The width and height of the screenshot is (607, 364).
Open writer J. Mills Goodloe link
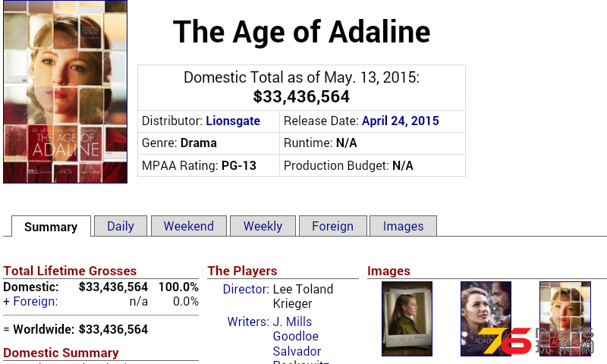(x=296, y=329)
